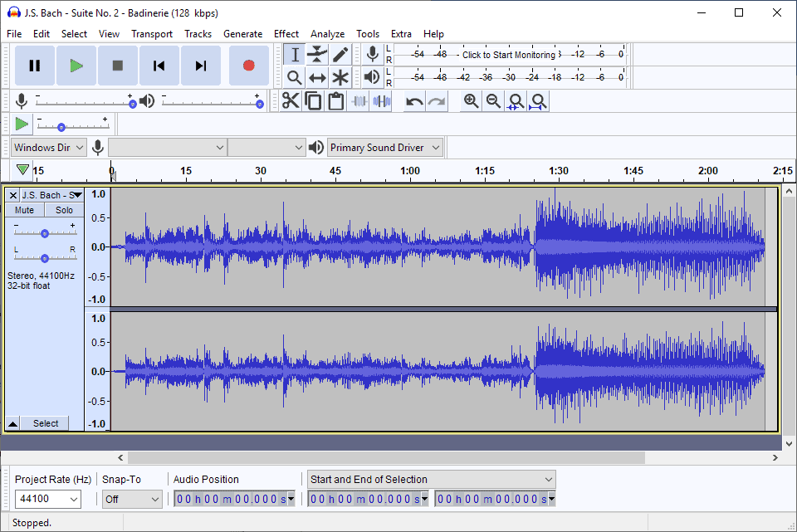This screenshot has height=532, width=797.
Task: Collapse the track with the bottom-left arrow
Action: (x=12, y=423)
